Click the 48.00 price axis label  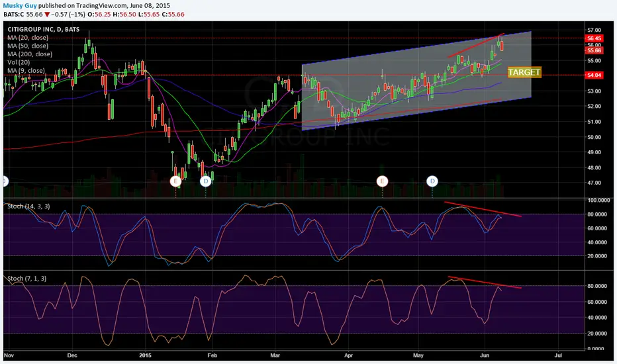pyautogui.click(x=594, y=167)
